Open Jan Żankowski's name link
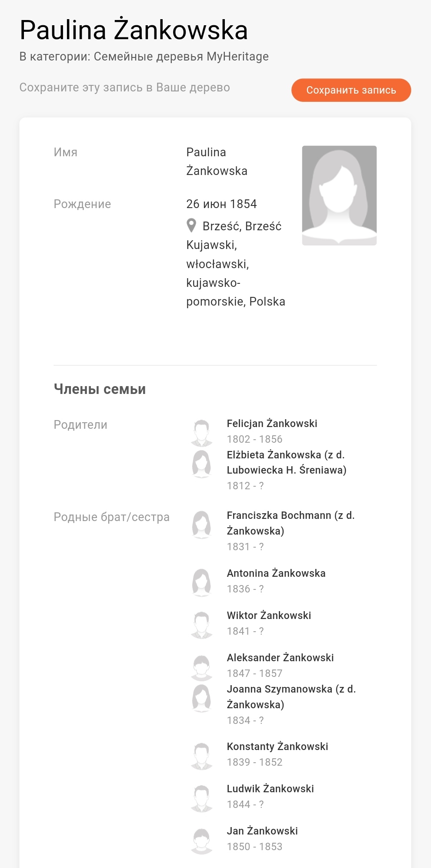431x868 pixels. pos(262,831)
